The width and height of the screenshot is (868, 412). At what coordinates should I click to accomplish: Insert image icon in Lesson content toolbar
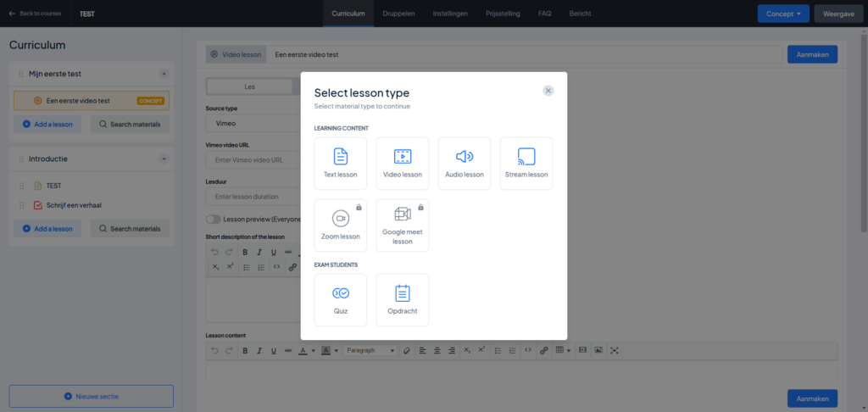coord(598,350)
